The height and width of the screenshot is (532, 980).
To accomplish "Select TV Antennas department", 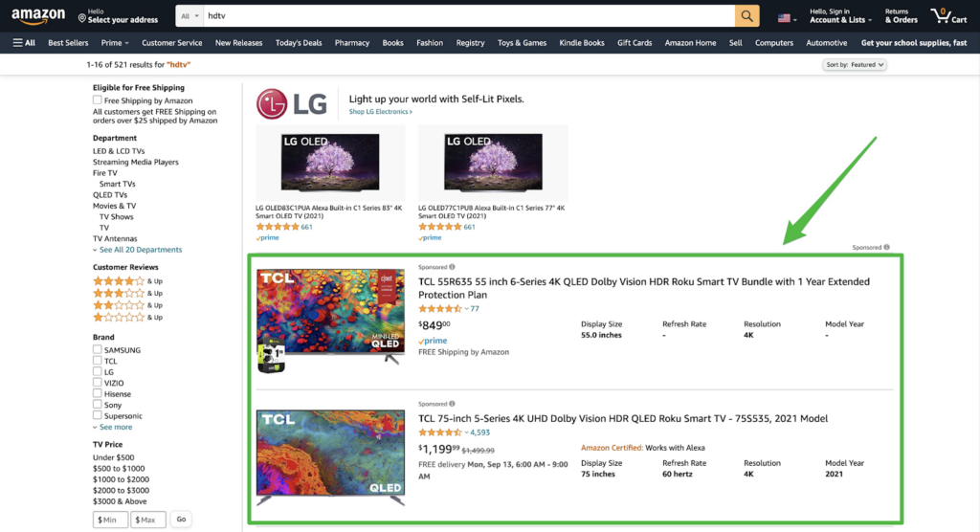I will (115, 239).
